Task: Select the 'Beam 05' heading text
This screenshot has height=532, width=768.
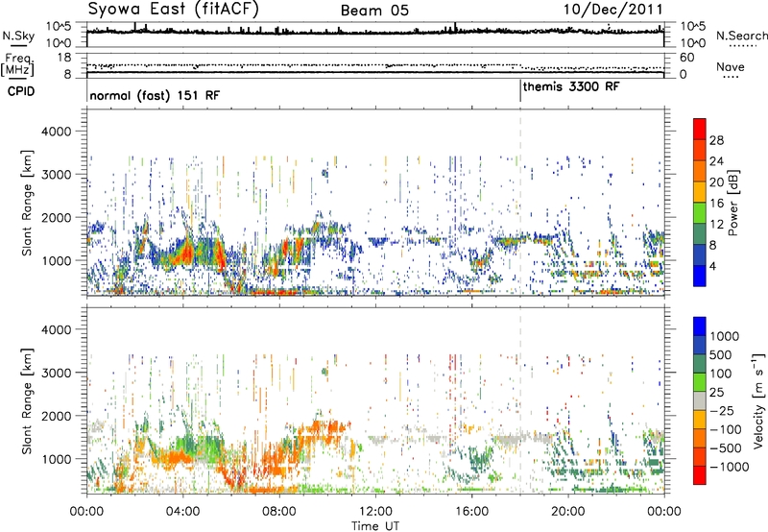Action: pyautogui.click(x=374, y=11)
